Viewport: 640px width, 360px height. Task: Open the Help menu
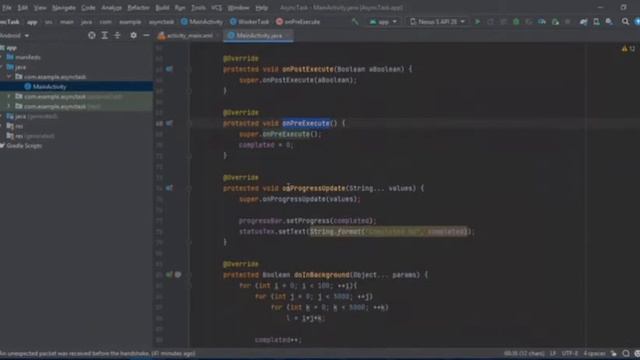tap(261, 8)
